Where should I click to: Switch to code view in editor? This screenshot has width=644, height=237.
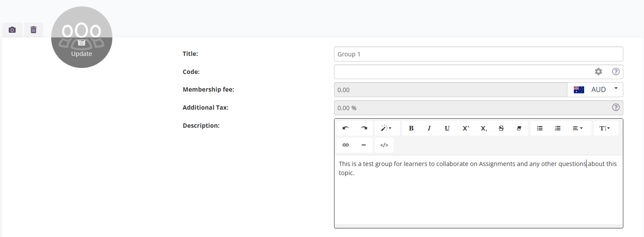(384, 145)
